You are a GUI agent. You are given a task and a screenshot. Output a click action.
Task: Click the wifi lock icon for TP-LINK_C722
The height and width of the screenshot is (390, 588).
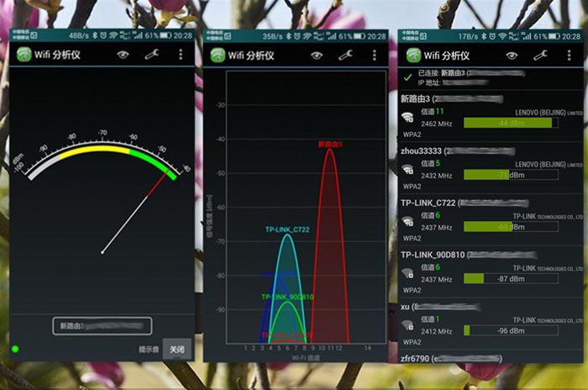(407, 221)
